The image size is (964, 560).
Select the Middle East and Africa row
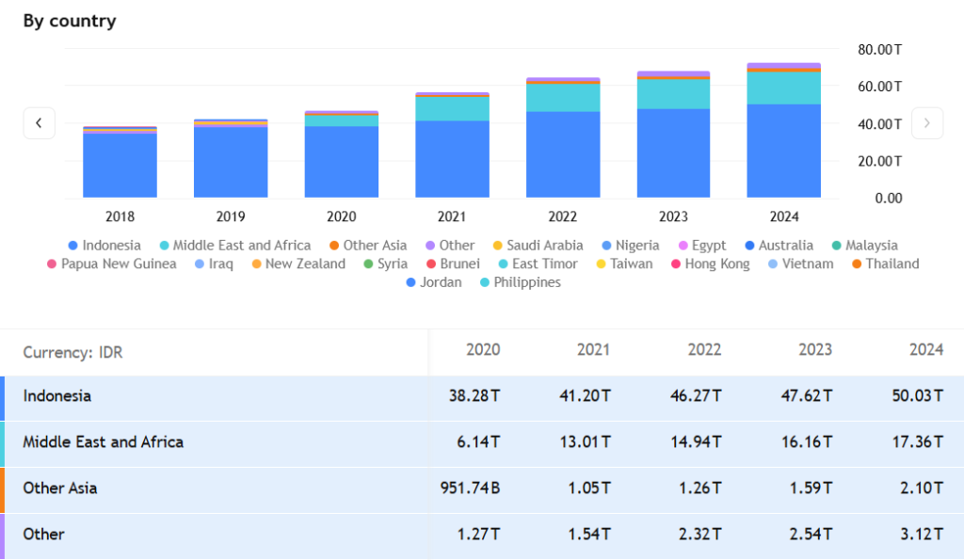pos(104,442)
